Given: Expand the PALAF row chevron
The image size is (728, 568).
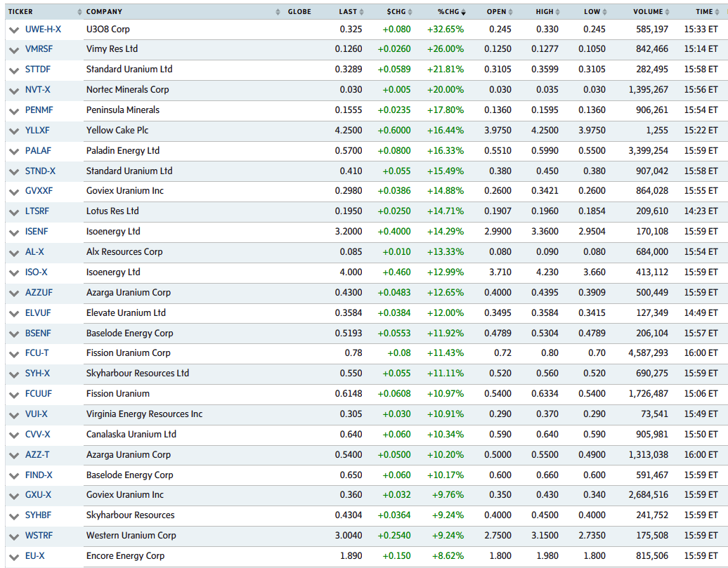Looking at the screenshot, I should 14,152.
